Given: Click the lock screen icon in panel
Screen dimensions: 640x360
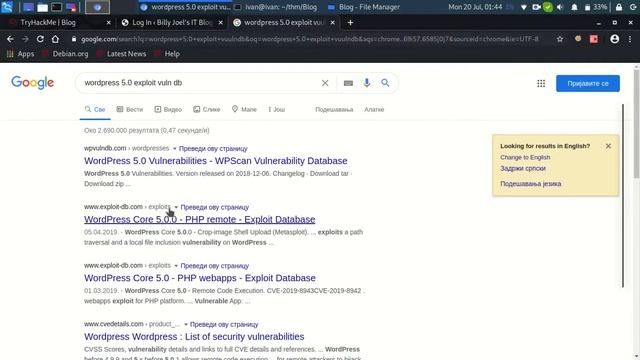Looking at the screenshot, I should click(x=619, y=7).
